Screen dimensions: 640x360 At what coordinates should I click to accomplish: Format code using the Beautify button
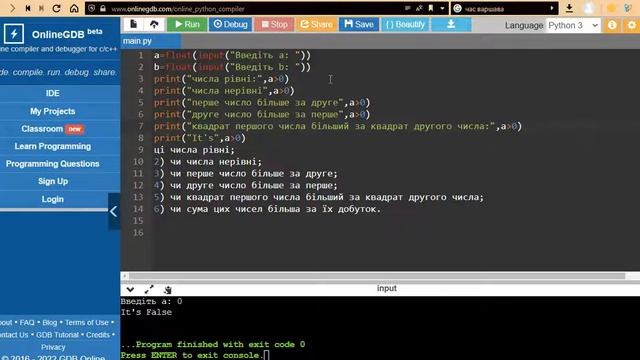pyautogui.click(x=405, y=24)
